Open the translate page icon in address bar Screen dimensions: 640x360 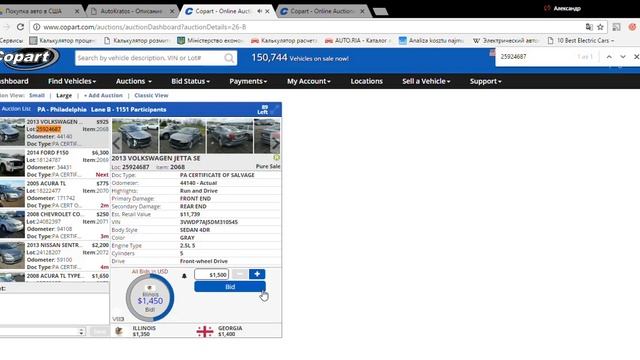coord(589,27)
